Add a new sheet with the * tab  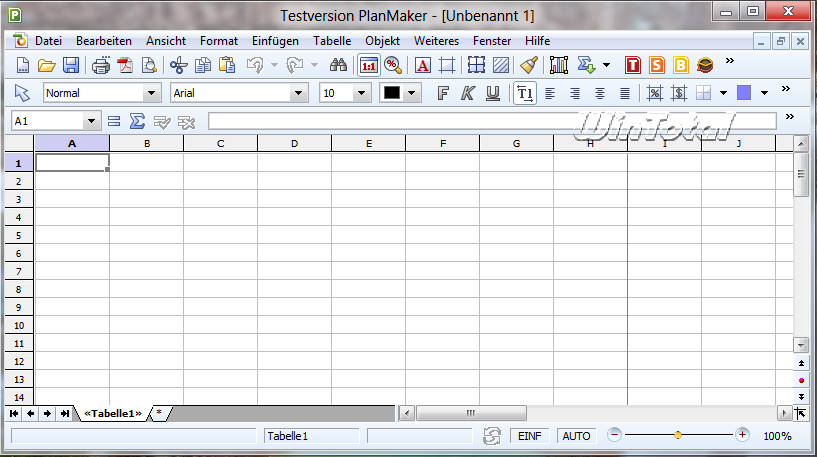tap(159, 413)
